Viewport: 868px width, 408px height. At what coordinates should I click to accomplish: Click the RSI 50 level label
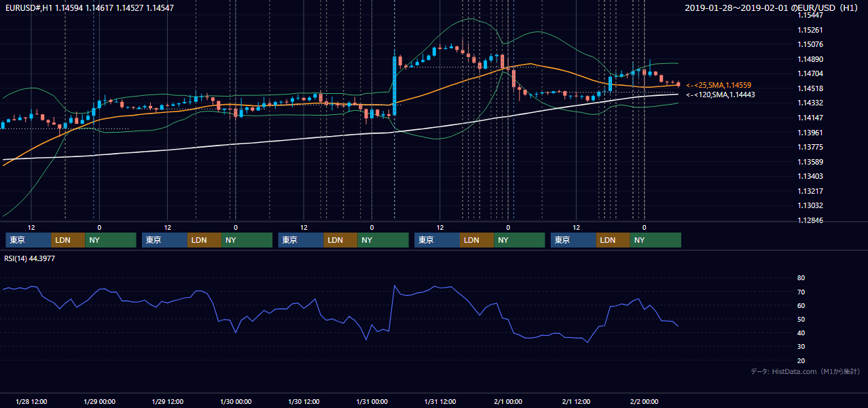(801, 319)
